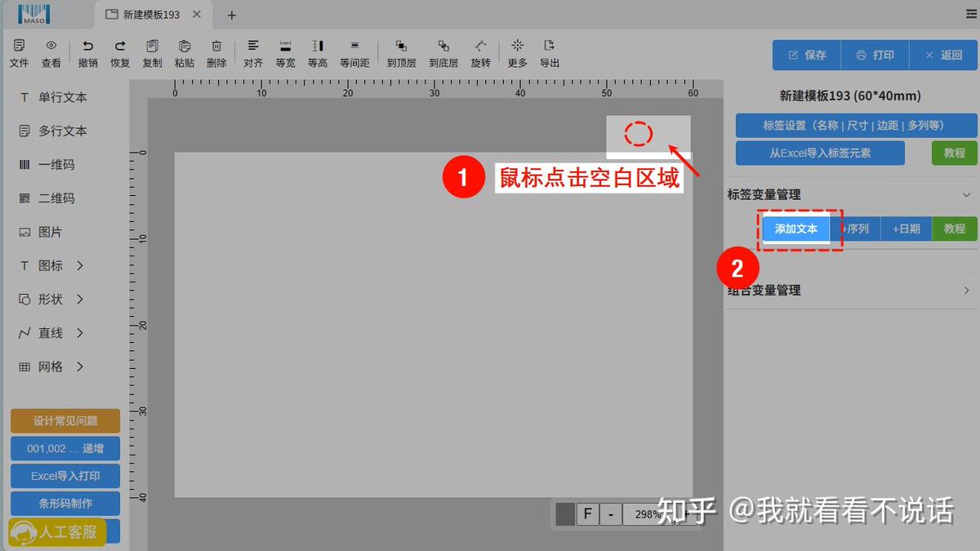Save the template with the 保存 button
The width and height of the screenshot is (980, 551).
pyautogui.click(x=807, y=56)
